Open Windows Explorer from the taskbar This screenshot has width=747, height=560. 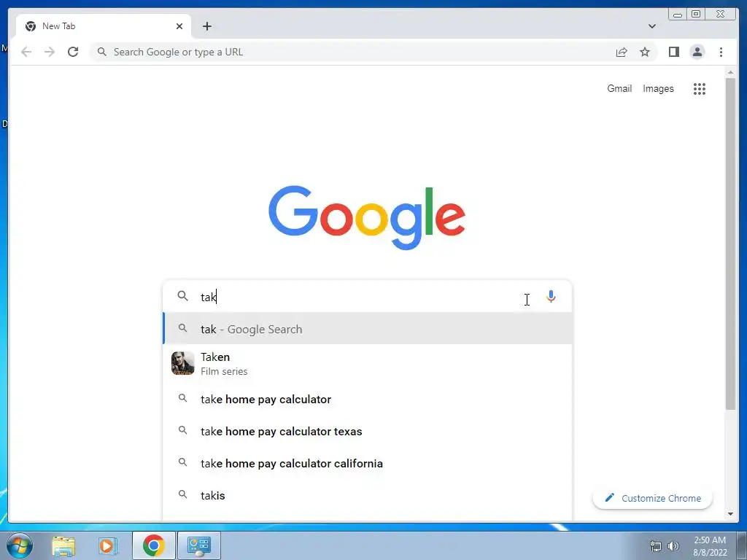63,545
